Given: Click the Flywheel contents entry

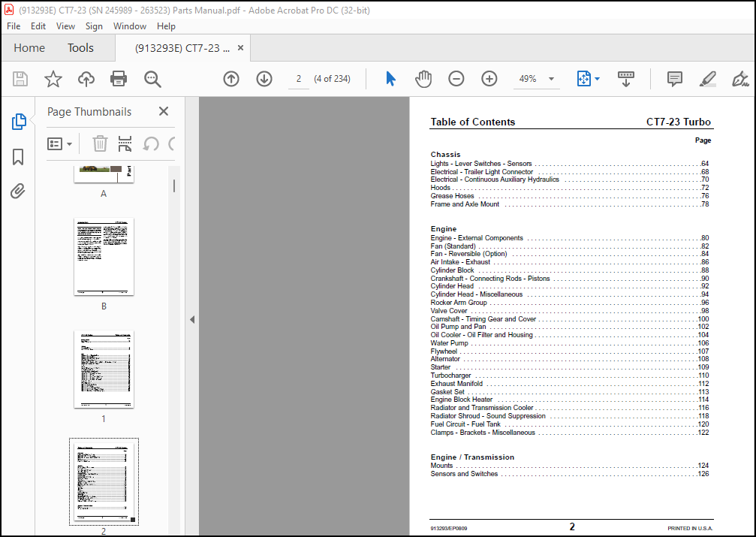Looking at the screenshot, I should pyautogui.click(x=569, y=351).
